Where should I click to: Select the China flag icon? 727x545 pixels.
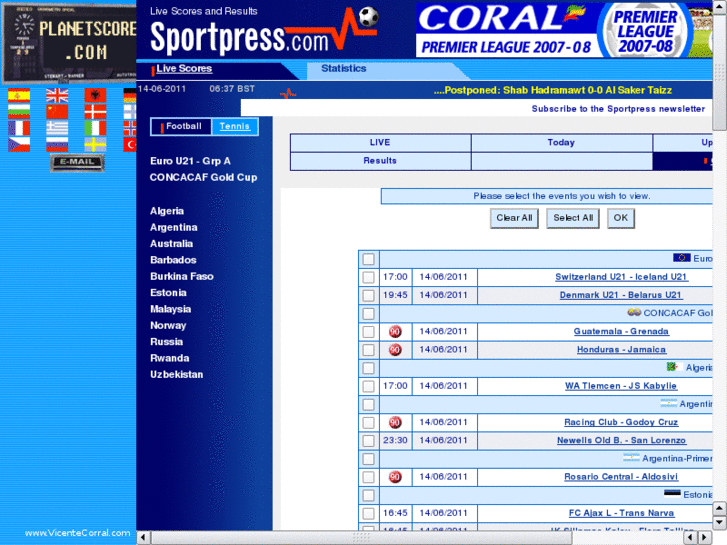57,112
